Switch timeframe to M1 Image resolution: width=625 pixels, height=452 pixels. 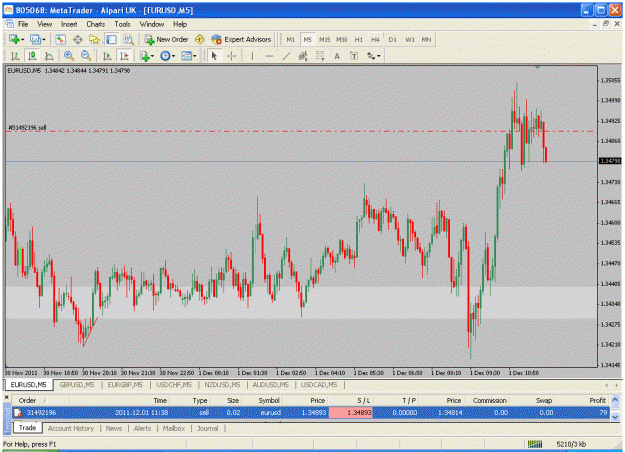pyautogui.click(x=291, y=40)
